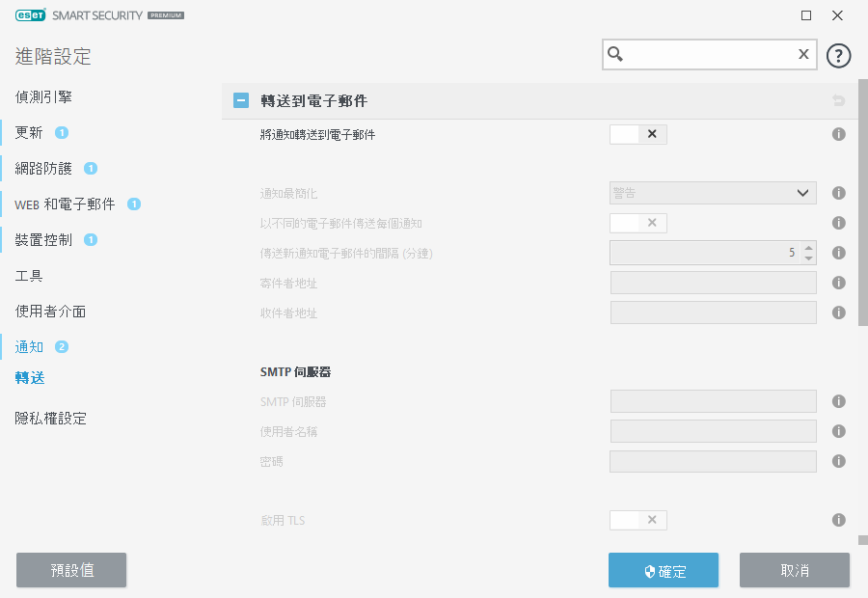868x598 pixels.
Task: Click the vertical scrollbar thumb
Action: click(x=862, y=203)
